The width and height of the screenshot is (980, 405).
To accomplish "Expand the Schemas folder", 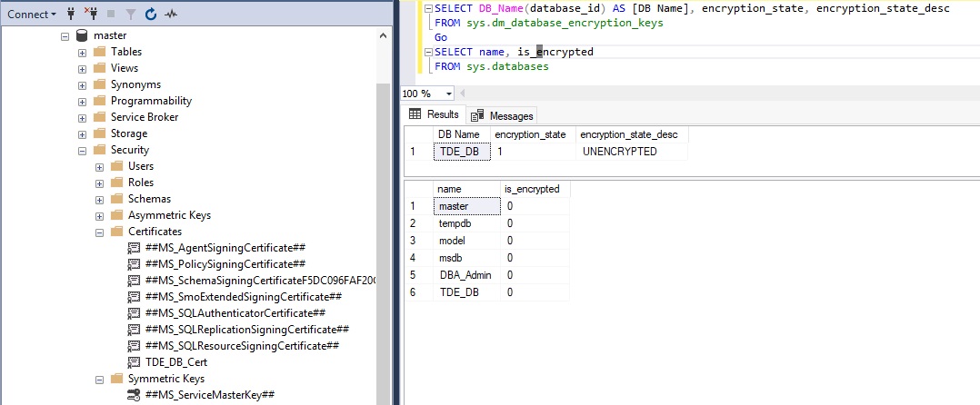I will (99, 199).
